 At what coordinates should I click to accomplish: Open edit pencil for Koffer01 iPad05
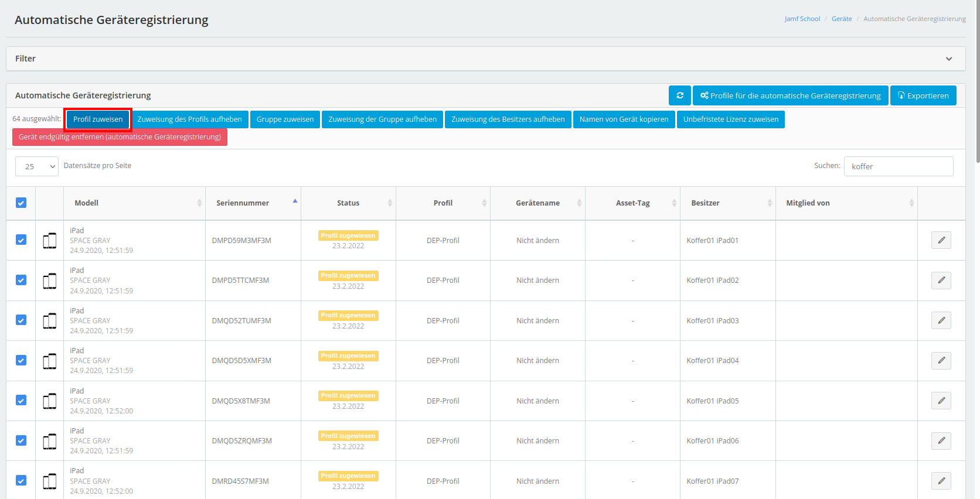coord(941,401)
